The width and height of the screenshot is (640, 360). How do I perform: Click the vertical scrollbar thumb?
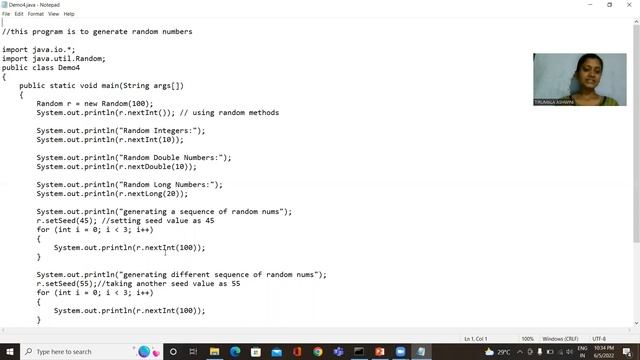pos(637,133)
